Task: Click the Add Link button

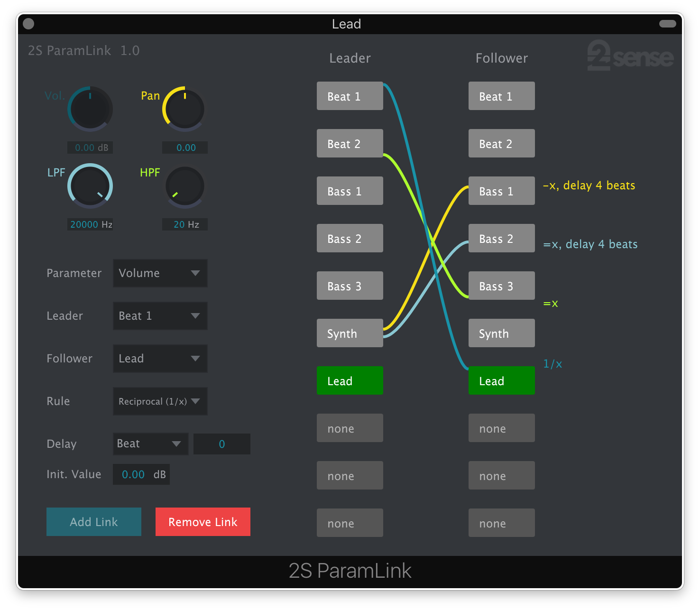Action: click(94, 522)
